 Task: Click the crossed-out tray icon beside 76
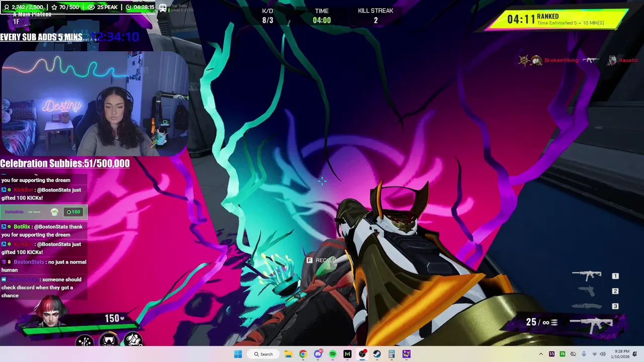click(x=573, y=354)
